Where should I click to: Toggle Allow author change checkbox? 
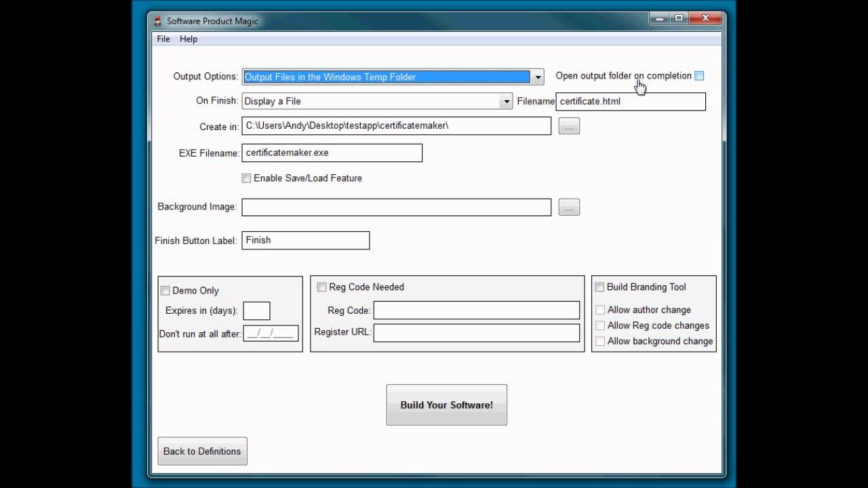point(600,310)
